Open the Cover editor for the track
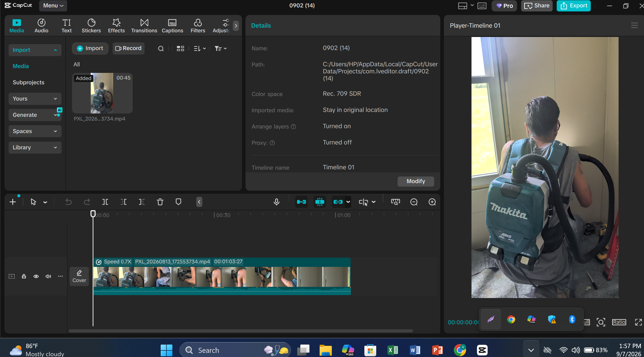This screenshot has width=644, height=357. 79,276
